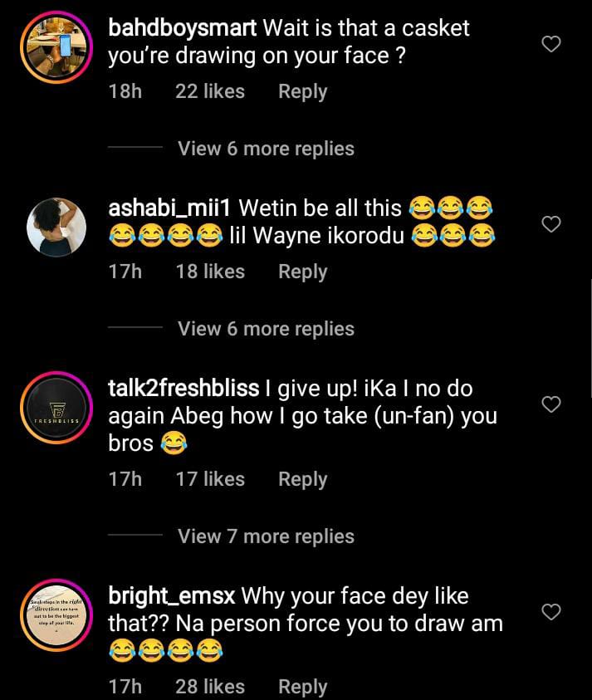
Task: Like talk2freshbliss's comment with heart icon
Action: [551, 404]
